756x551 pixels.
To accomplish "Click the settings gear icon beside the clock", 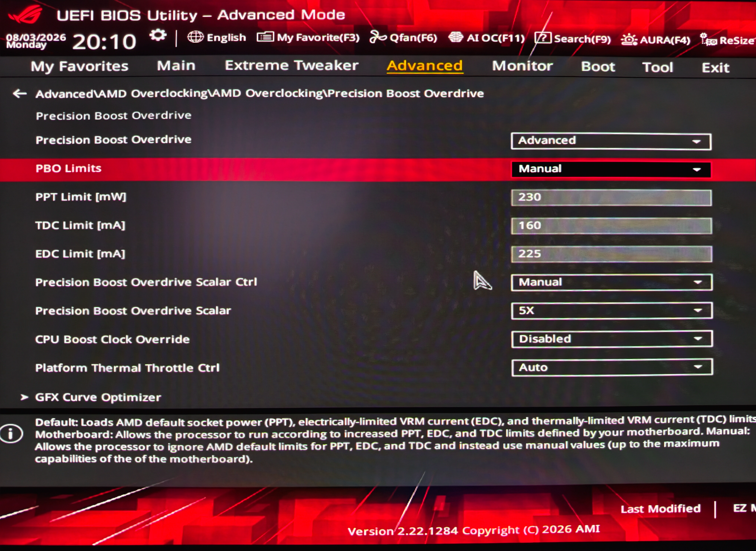I will 158,35.
